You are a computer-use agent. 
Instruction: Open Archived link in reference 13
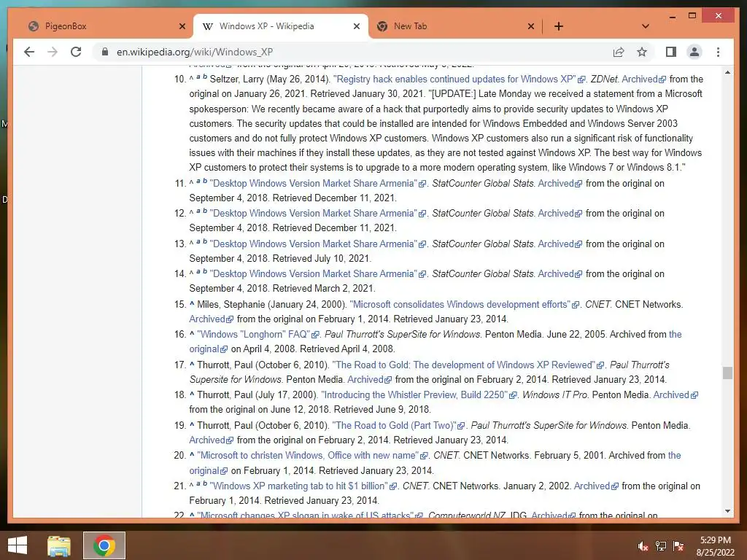pyautogui.click(x=560, y=244)
